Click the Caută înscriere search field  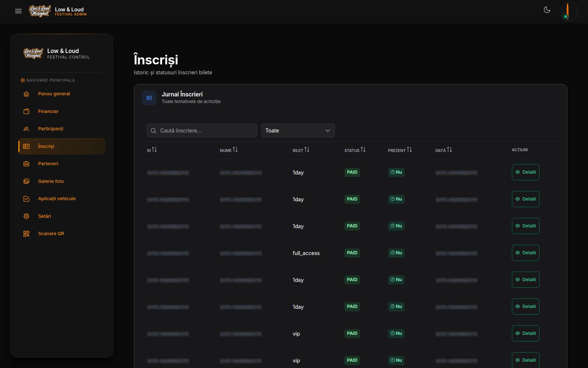202,131
